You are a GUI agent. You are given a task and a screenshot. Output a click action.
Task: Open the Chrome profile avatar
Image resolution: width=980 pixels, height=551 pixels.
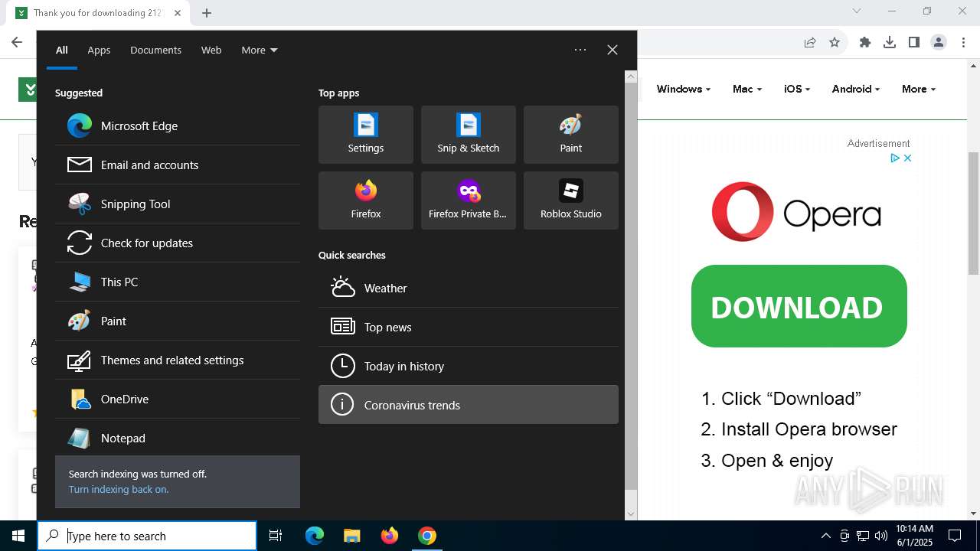[939, 42]
